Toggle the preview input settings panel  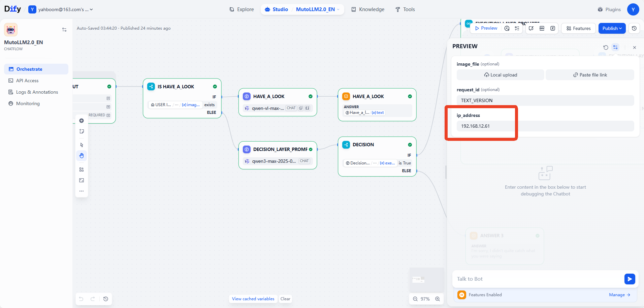615,48
